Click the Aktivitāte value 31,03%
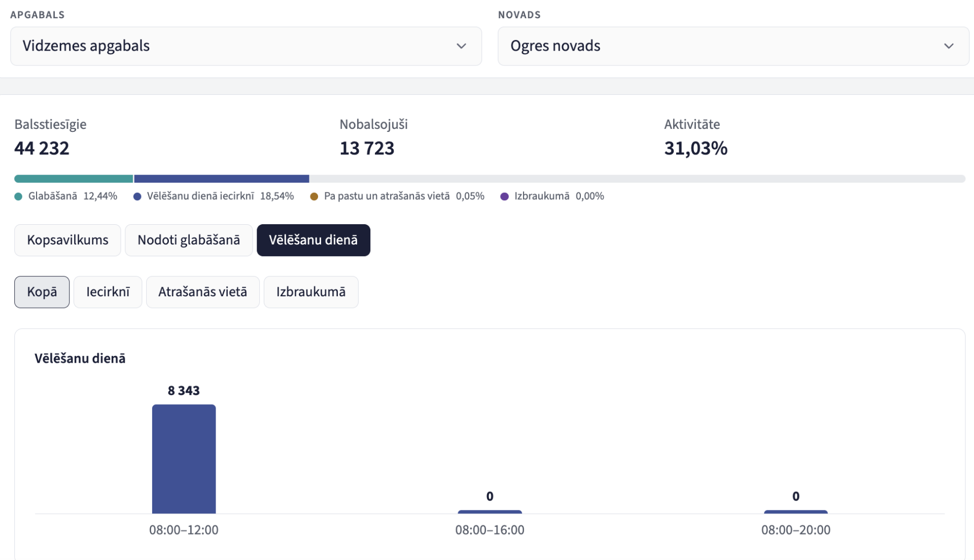This screenshot has height=560, width=974. (x=696, y=148)
